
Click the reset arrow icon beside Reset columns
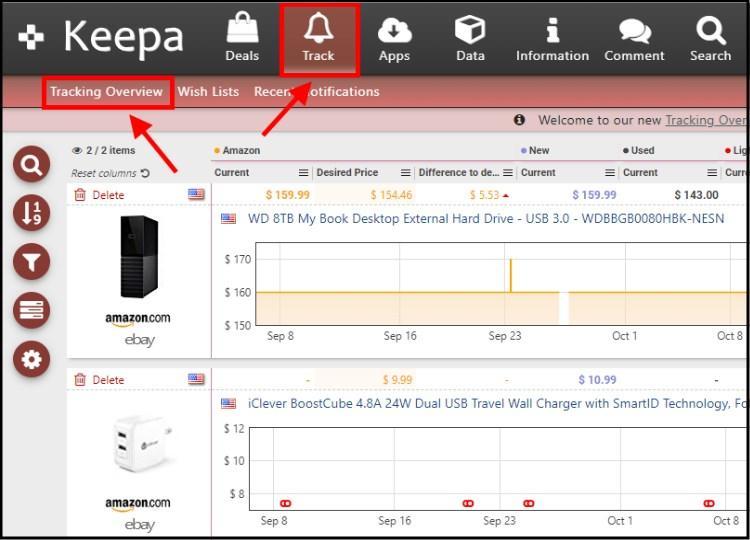[145, 173]
